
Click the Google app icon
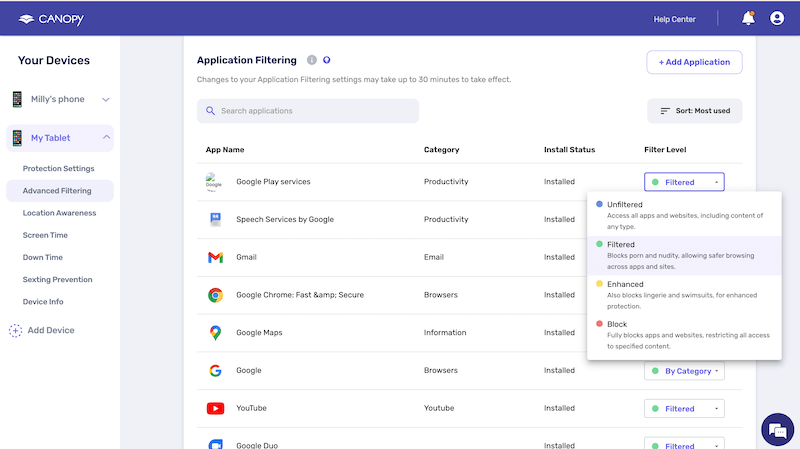click(215, 370)
